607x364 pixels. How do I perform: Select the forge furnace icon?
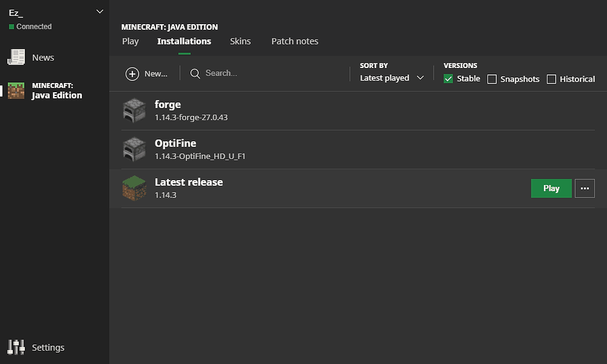click(134, 110)
